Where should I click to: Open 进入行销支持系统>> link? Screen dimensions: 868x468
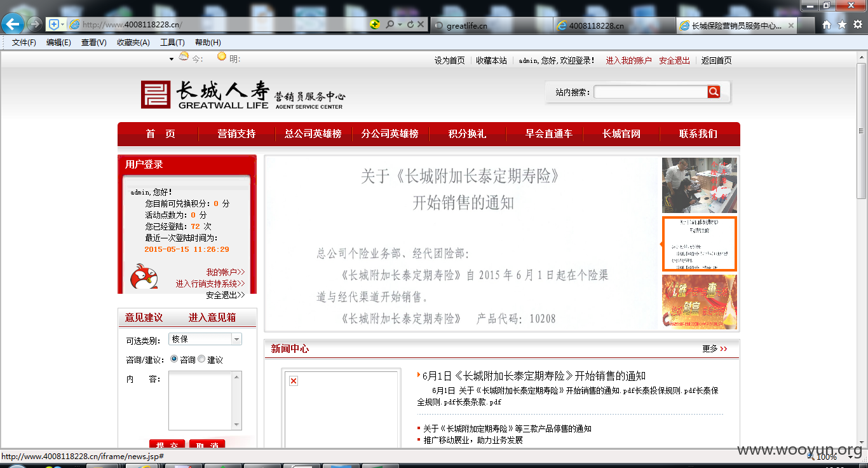click(210, 284)
